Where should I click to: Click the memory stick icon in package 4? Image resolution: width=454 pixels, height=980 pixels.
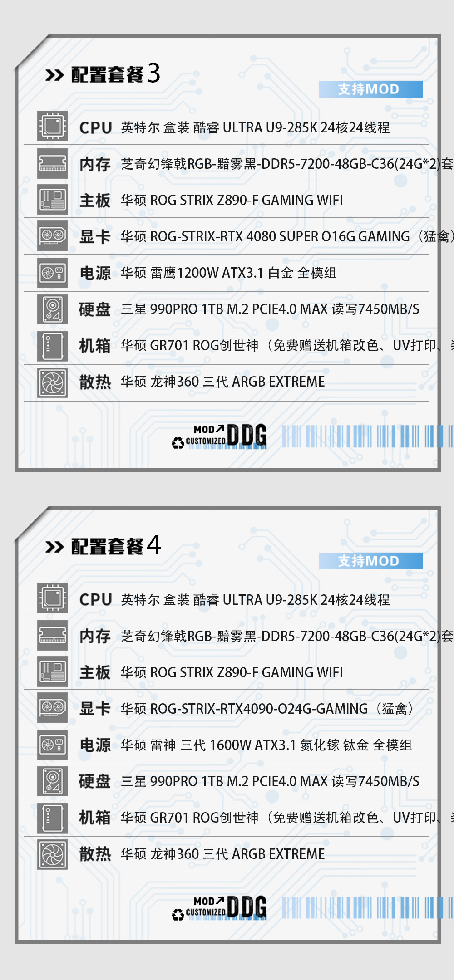[53, 635]
